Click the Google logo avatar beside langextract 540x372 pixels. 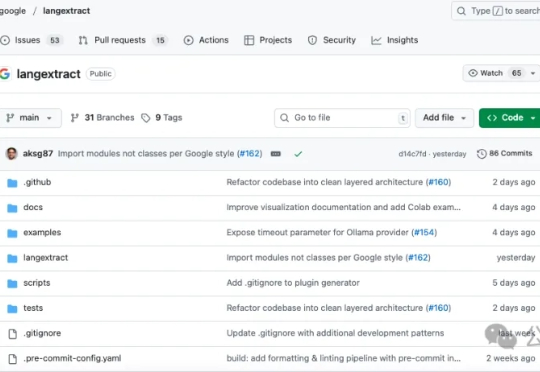5,74
